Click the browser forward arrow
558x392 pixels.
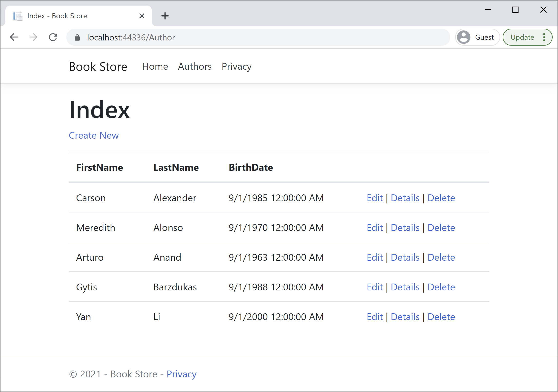[33, 37]
